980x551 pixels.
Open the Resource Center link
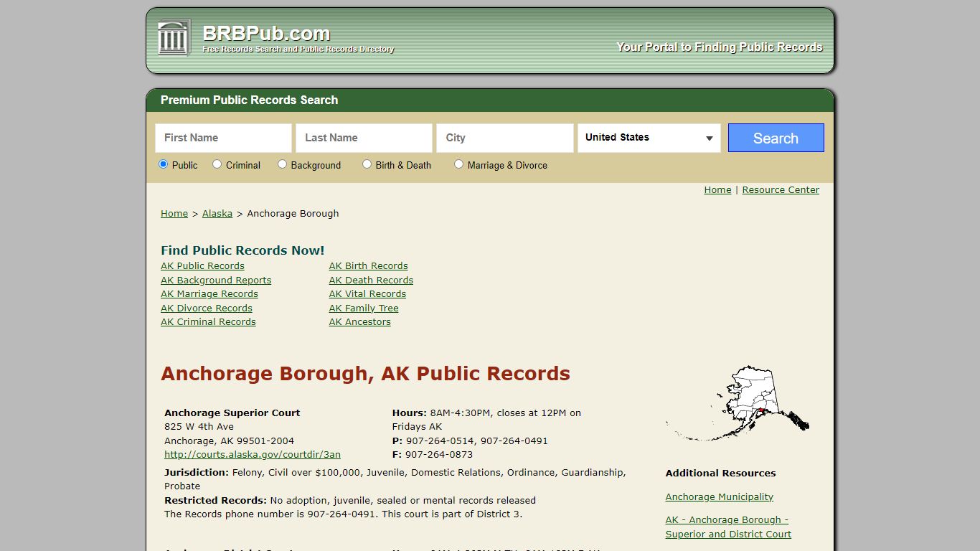781,190
